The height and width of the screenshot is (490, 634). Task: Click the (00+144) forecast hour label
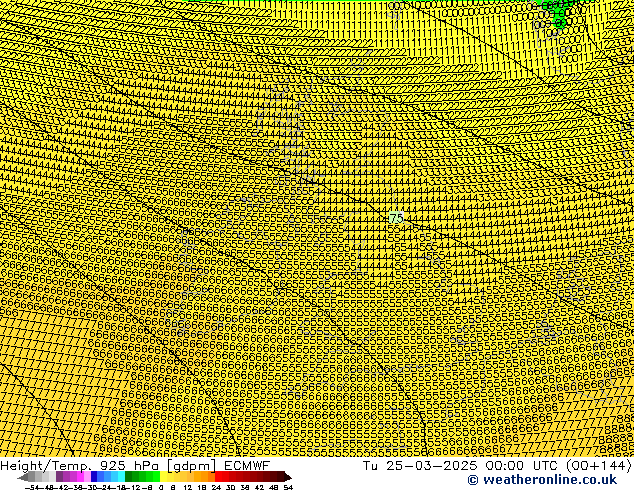click(598, 465)
